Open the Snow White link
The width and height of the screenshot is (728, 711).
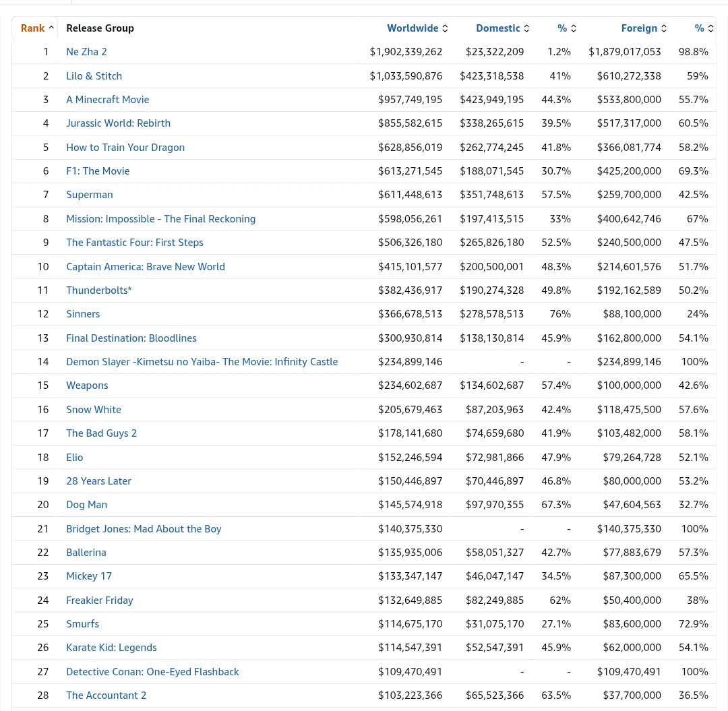pyautogui.click(x=94, y=410)
